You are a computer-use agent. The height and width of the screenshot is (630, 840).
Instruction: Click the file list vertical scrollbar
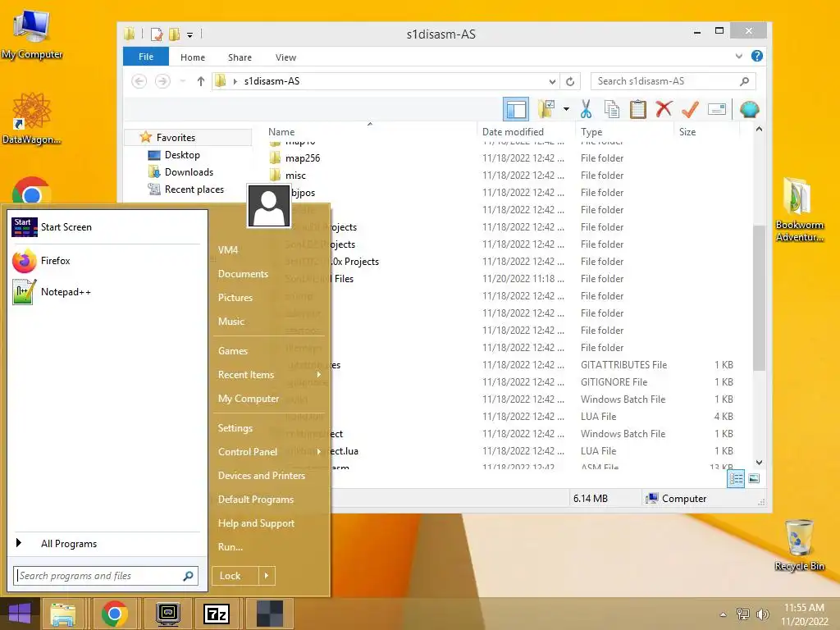click(x=759, y=298)
